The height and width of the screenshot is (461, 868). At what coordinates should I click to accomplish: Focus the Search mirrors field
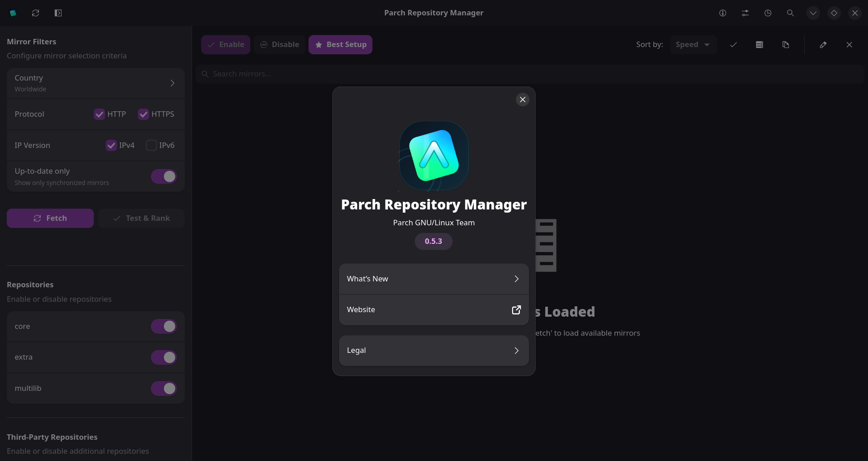(530, 74)
